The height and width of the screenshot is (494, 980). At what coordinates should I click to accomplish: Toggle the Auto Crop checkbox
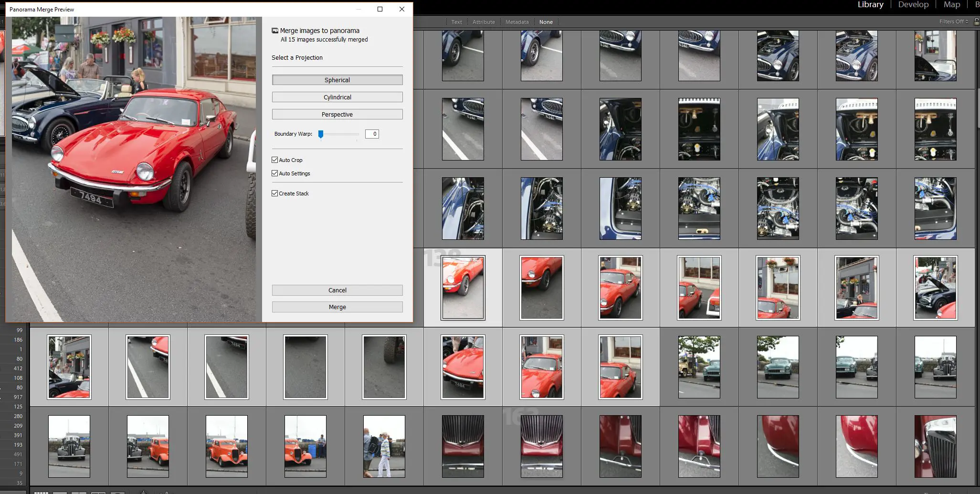[275, 160]
